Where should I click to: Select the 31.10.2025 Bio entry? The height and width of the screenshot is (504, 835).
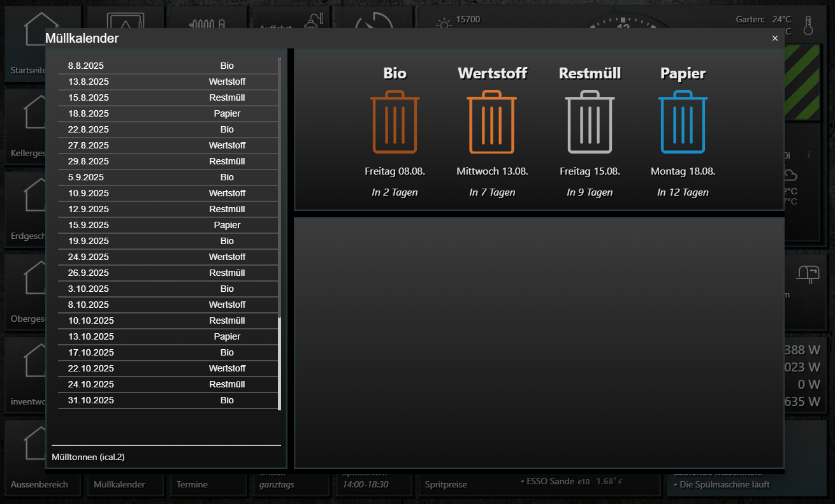click(x=168, y=400)
